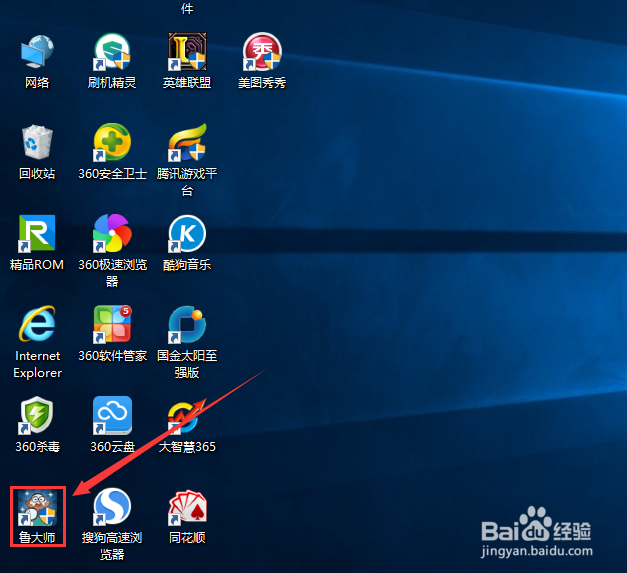This screenshot has height=573, width=627.
Task: Select the 360云盘 cloud drive icon
Action: click(x=112, y=415)
